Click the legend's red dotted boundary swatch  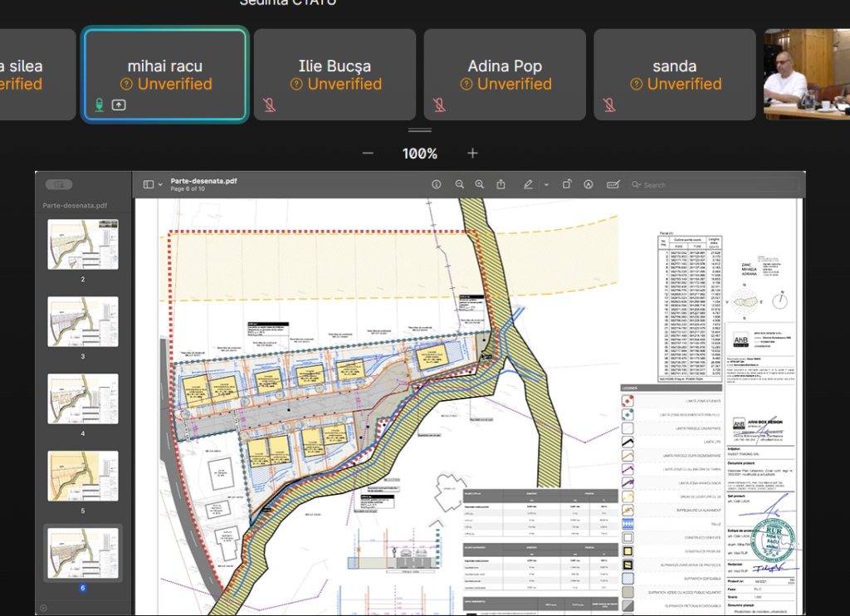[628, 401]
